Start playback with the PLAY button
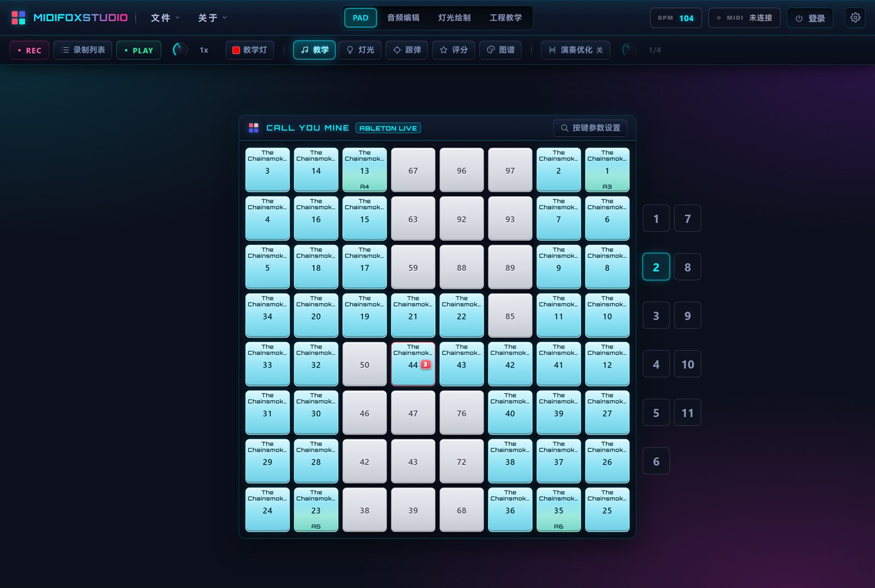This screenshot has width=875, height=588. point(139,50)
